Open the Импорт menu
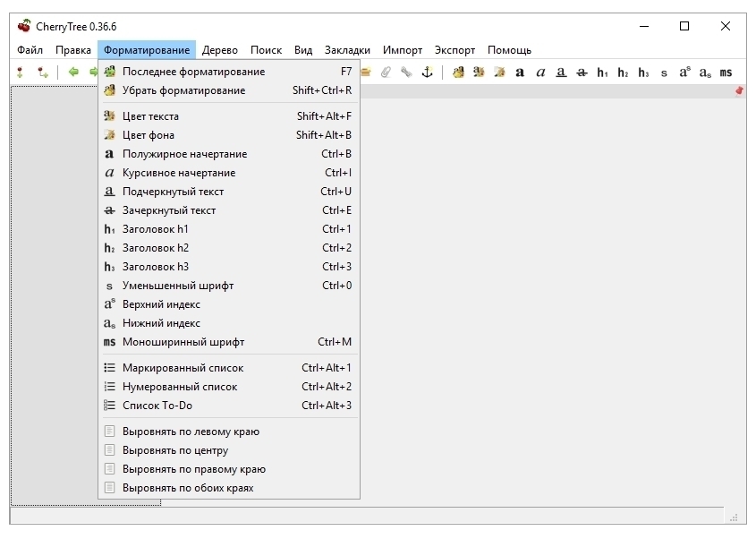 click(403, 50)
